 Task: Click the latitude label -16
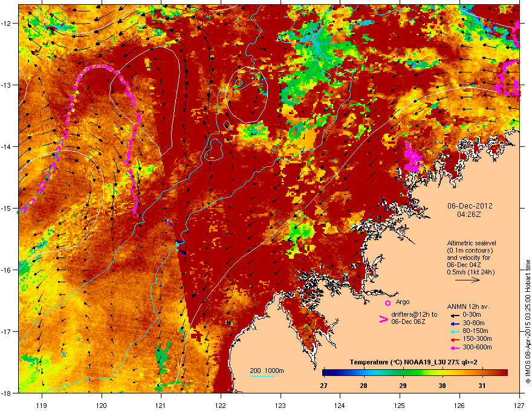pos(7,270)
